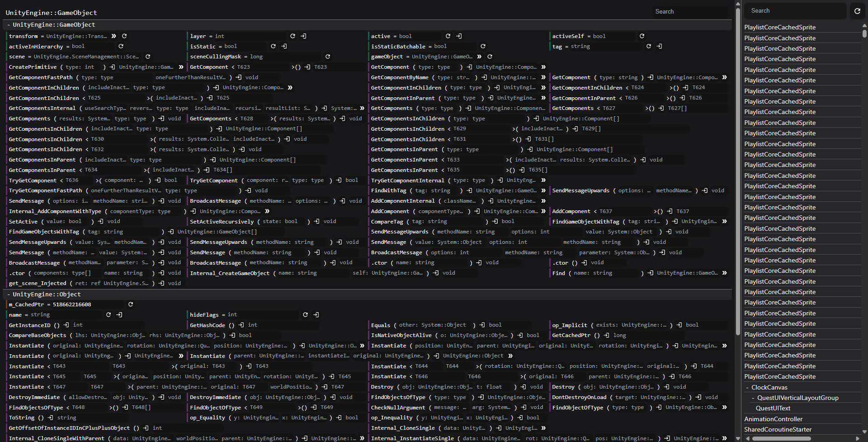This screenshot has height=442, width=868.
Task: Edit the name string value field
Action: pos(66,314)
